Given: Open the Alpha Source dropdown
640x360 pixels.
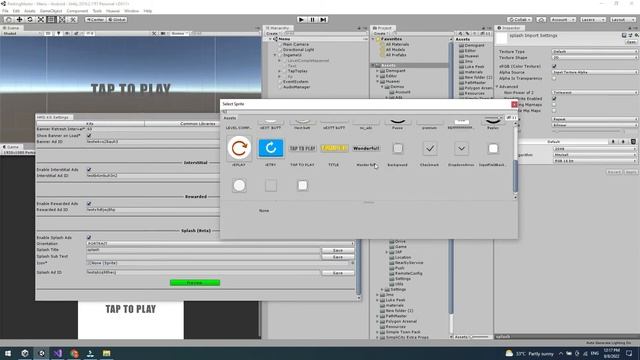Looking at the screenshot, I should click(594, 72).
